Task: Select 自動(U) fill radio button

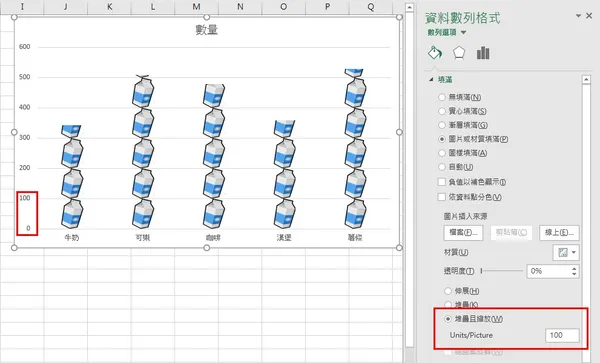Action: pos(442,167)
